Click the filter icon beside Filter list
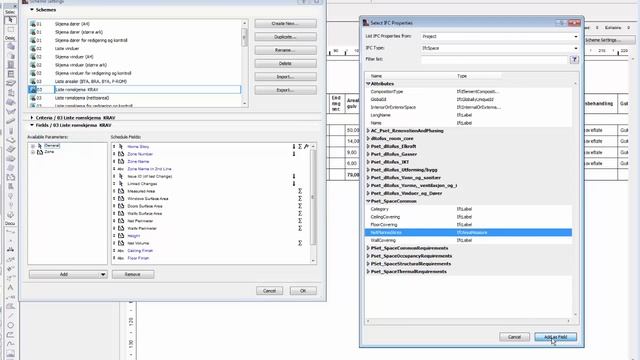The height and width of the screenshot is (360, 640). tap(574, 60)
